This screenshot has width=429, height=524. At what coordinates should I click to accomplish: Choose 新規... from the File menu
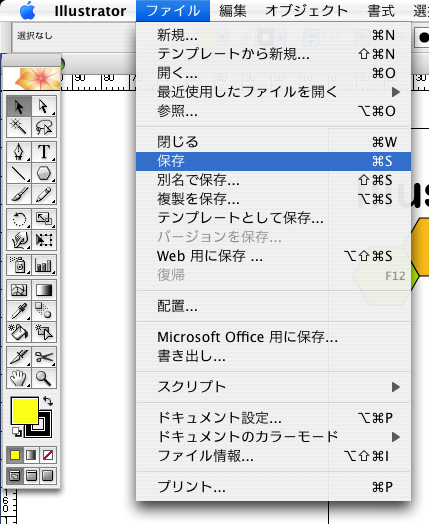pos(273,35)
